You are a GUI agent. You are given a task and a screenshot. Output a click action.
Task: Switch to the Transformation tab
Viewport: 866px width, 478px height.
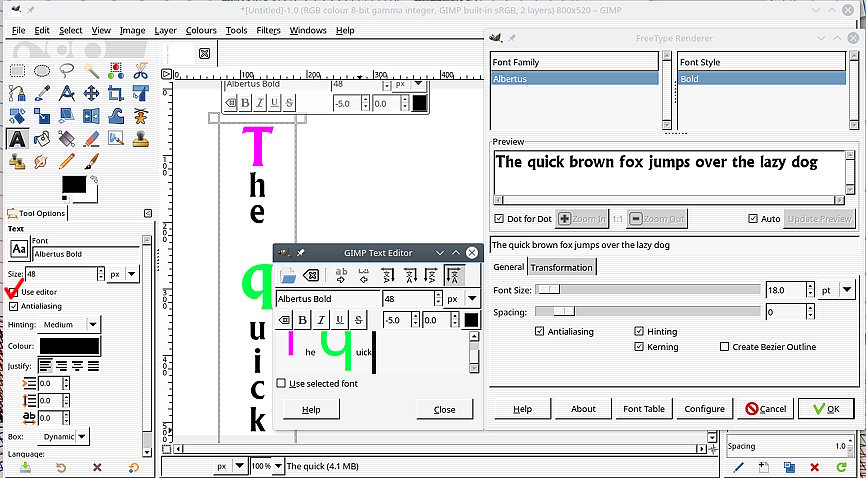coord(561,267)
